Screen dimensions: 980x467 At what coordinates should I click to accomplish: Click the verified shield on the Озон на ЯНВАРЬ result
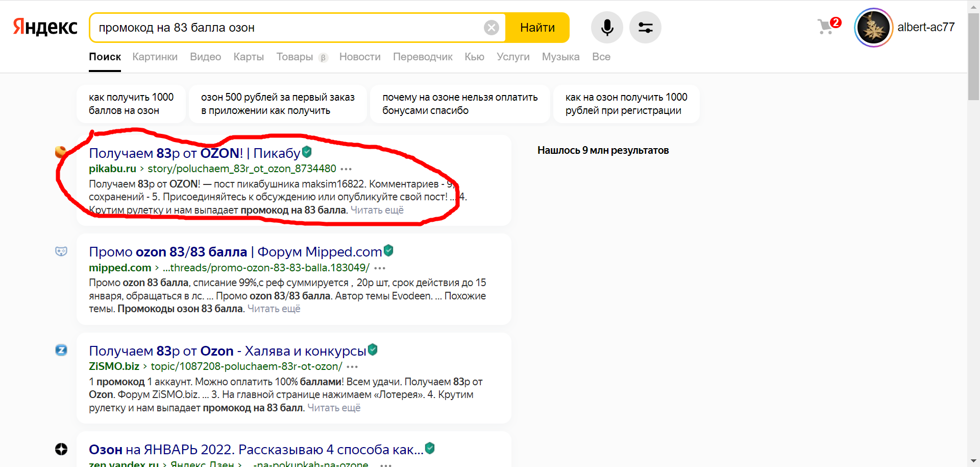(x=430, y=448)
